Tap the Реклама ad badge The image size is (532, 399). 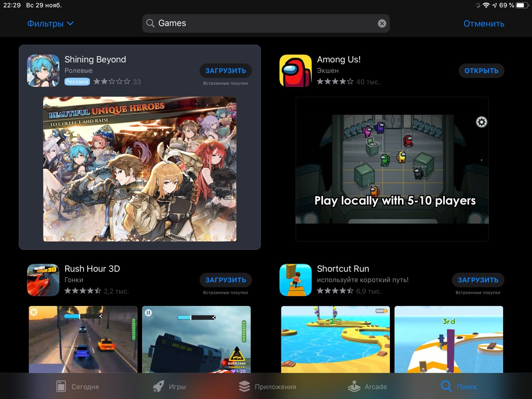77,81
